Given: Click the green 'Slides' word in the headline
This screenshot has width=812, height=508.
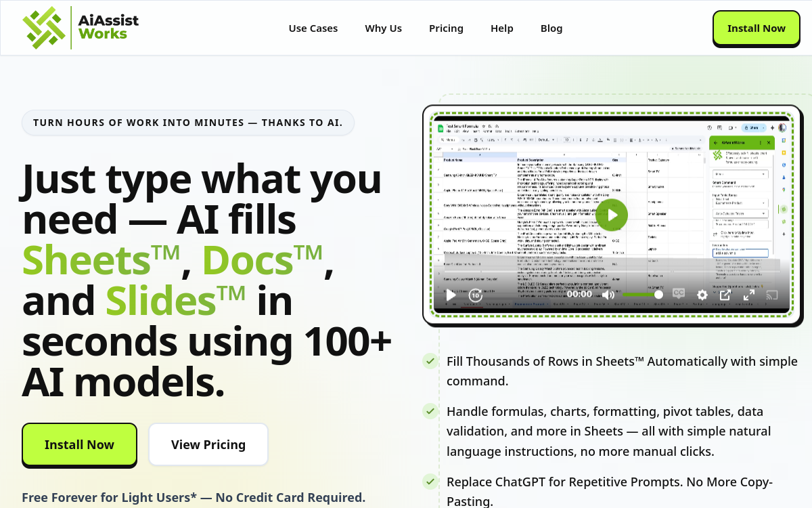Looking at the screenshot, I should click(x=175, y=301).
